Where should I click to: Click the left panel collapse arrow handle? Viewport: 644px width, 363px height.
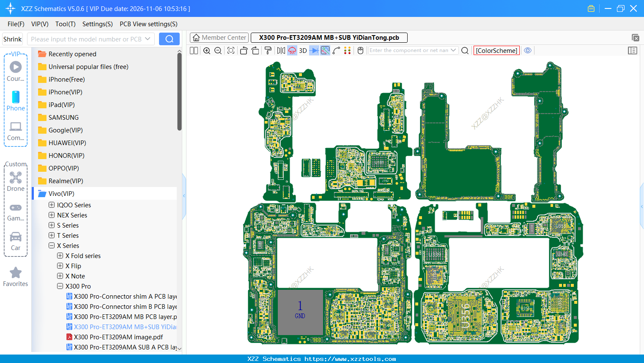tap(184, 196)
